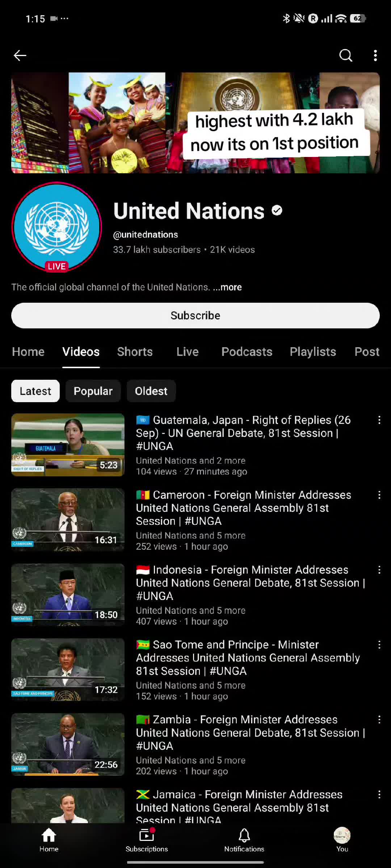The width and height of the screenshot is (391, 868).
Task: Play the Indonesia 18:50 video thumbnail
Action: [68, 595]
